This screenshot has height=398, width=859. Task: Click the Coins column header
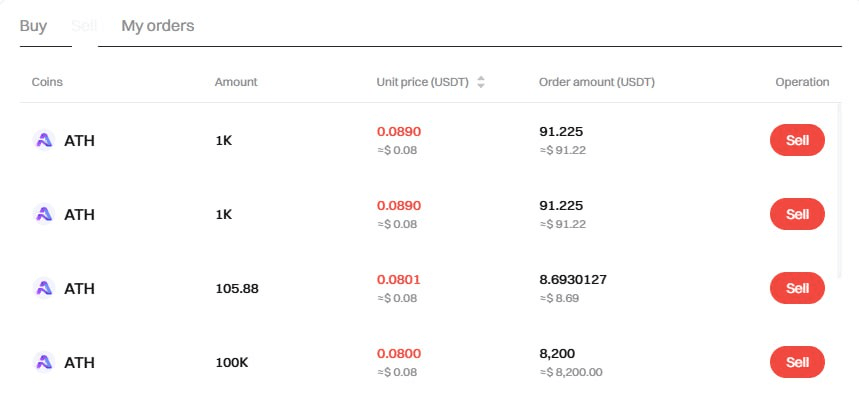[x=47, y=82]
